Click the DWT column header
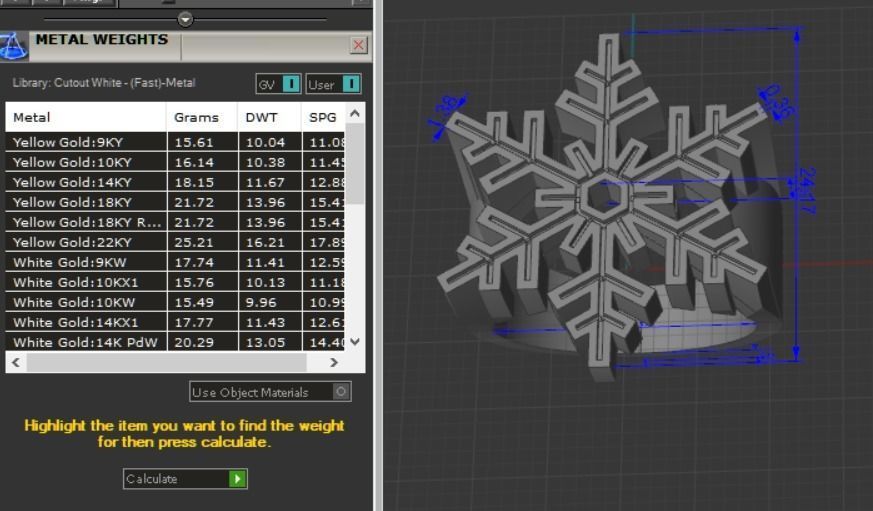The height and width of the screenshot is (511, 873). 269,117
